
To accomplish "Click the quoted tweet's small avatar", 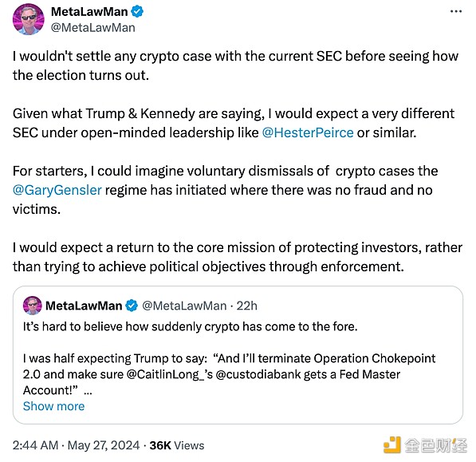I will pyautogui.click(x=33, y=306).
